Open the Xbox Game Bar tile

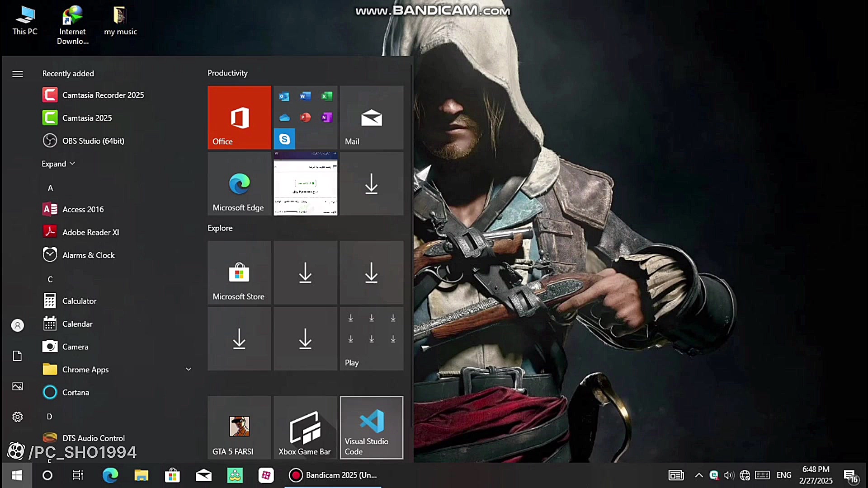tap(305, 427)
